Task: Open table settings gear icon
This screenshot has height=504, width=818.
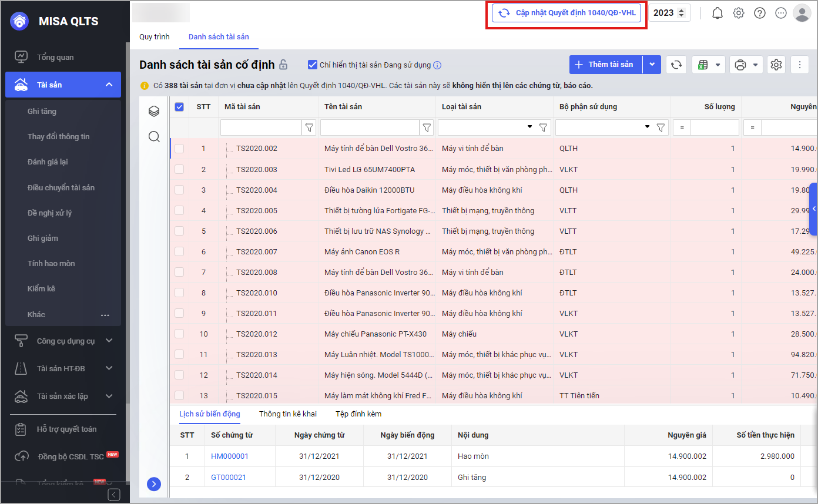Action: pyautogui.click(x=776, y=65)
